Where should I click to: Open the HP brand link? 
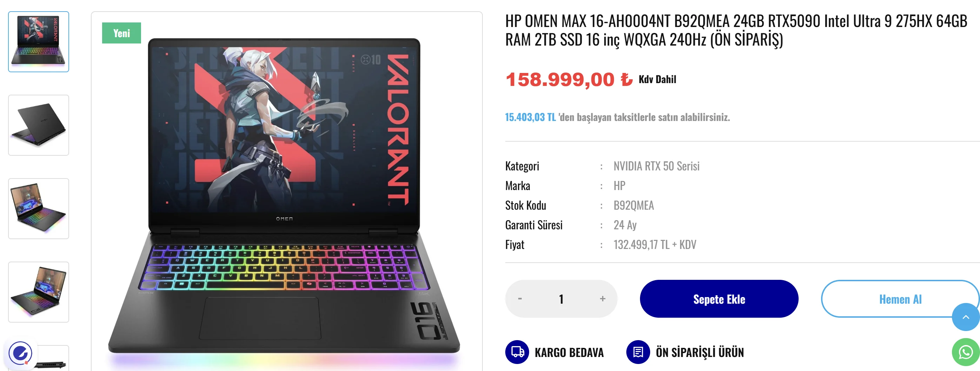point(619,186)
